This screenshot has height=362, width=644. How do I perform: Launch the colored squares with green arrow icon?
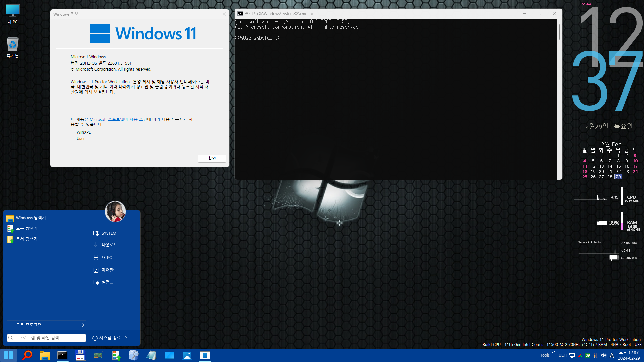[116, 355]
